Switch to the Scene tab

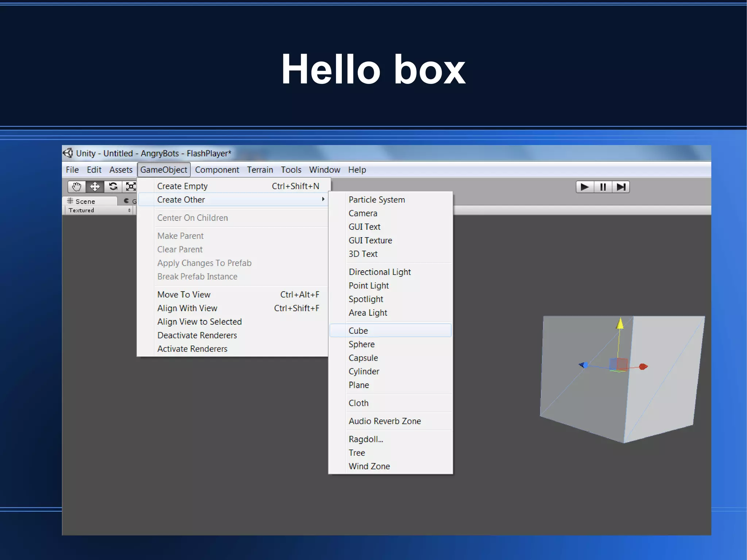[90, 201]
